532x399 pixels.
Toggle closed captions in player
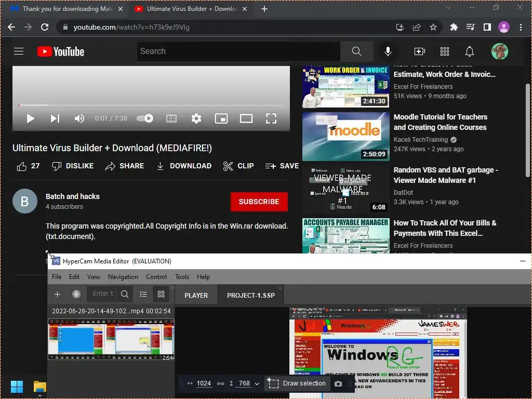coord(171,118)
